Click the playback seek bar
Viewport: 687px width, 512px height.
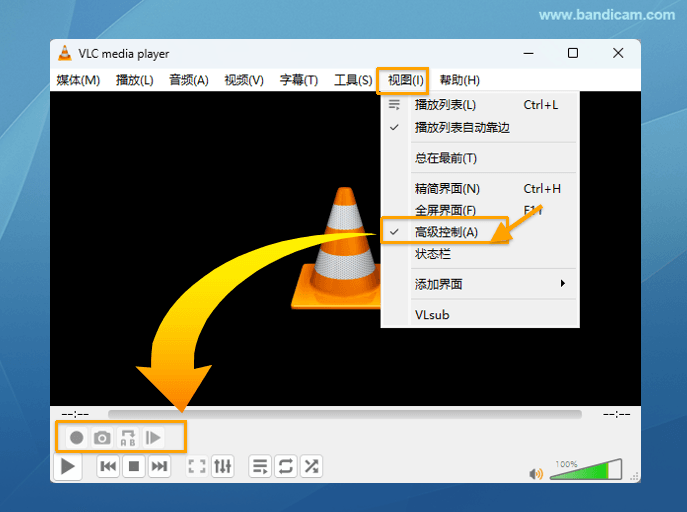point(345,414)
